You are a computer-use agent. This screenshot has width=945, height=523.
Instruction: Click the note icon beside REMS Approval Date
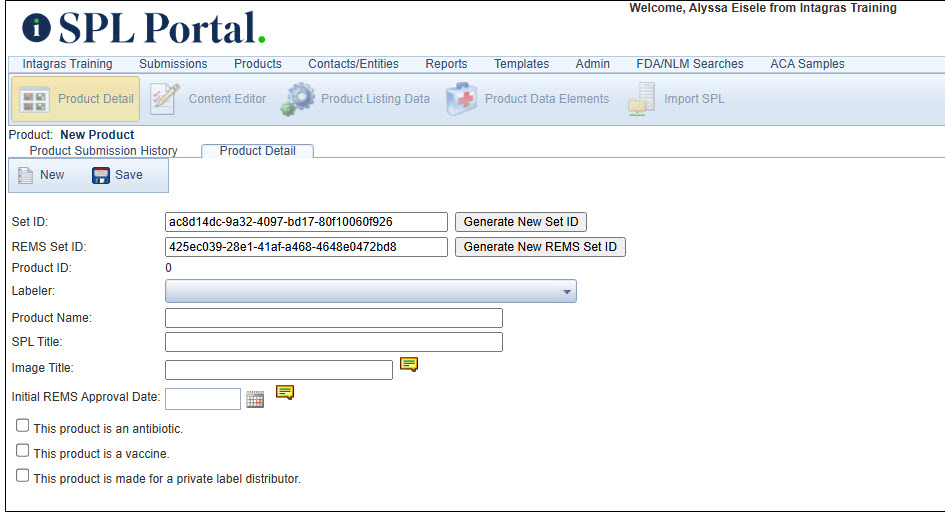285,392
